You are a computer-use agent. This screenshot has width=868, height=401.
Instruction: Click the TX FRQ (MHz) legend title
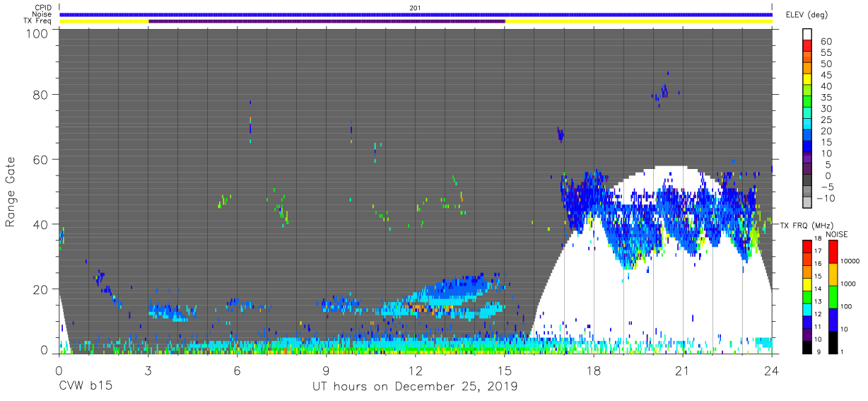coord(809,225)
